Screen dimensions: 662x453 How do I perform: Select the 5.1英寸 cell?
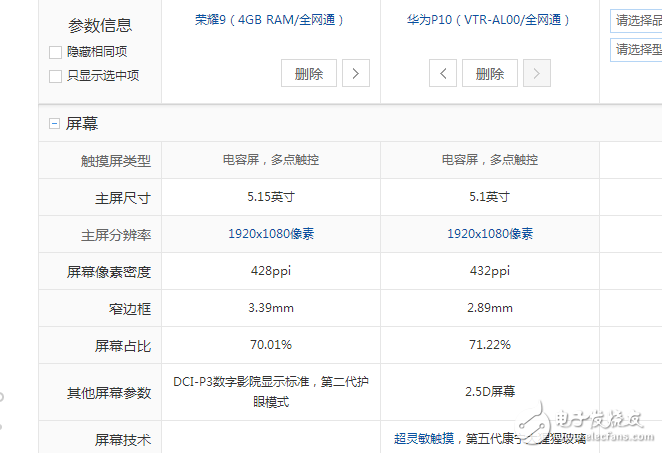490,197
